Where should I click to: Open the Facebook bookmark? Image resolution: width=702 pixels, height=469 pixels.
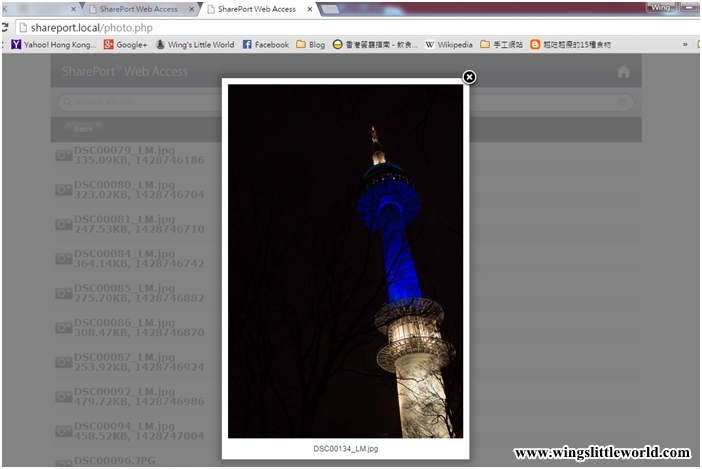[265, 45]
